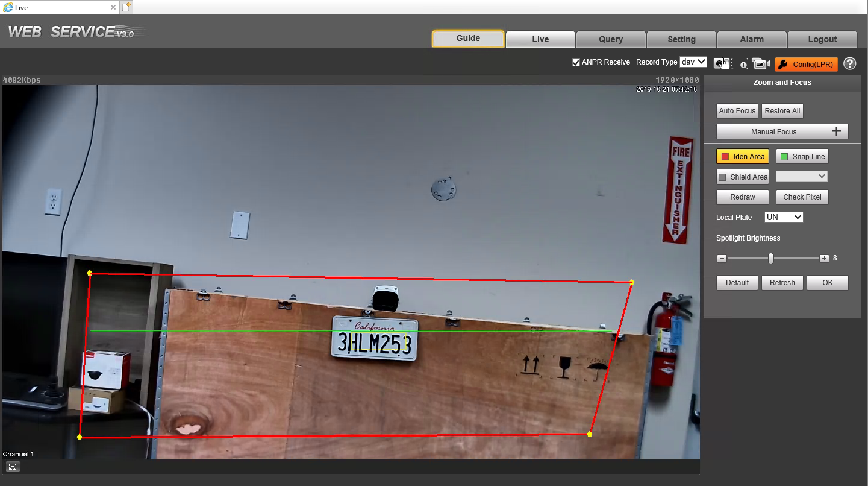
Task: Open a new browser tab with the blank tab icon
Action: coord(126,7)
